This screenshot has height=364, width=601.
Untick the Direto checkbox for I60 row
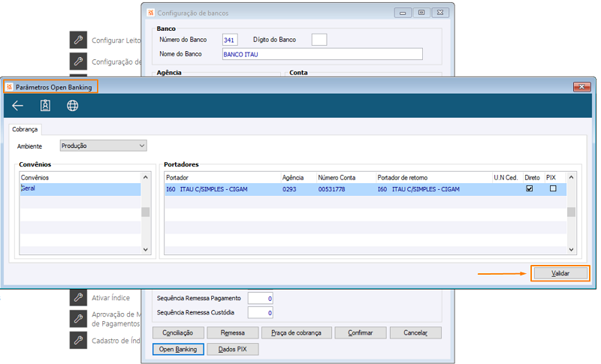tap(530, 188)
